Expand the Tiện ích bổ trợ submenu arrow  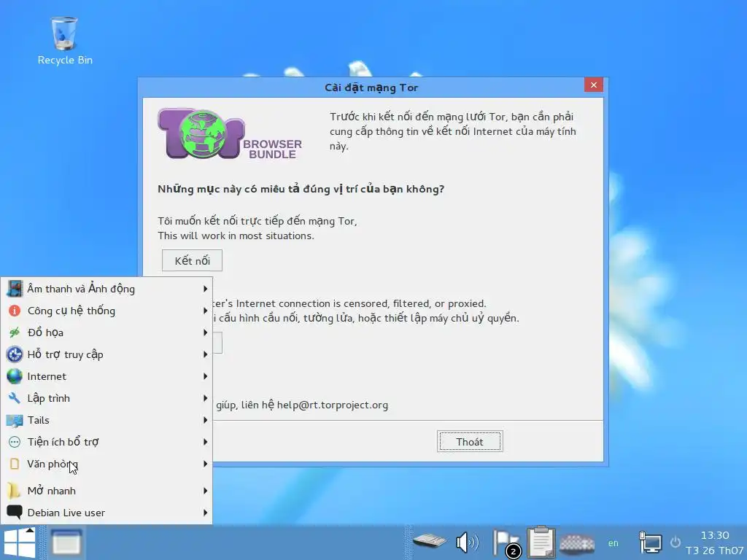point(205,442)
